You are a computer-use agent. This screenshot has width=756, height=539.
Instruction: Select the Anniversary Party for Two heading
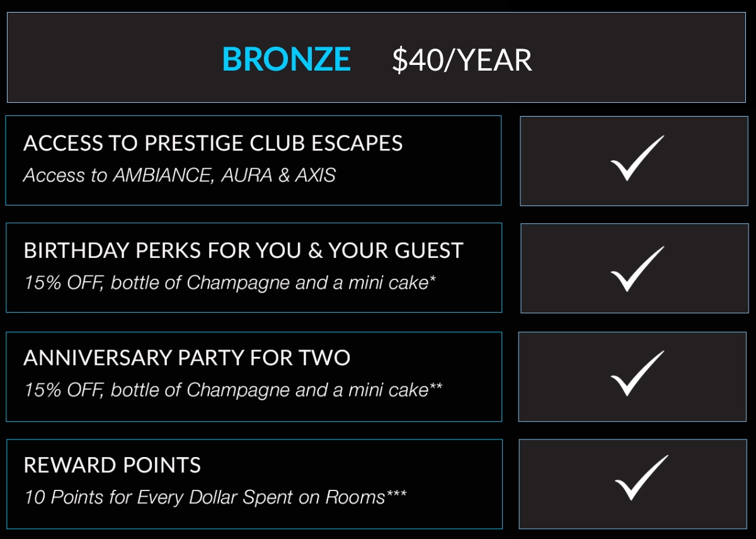point(186,357)
